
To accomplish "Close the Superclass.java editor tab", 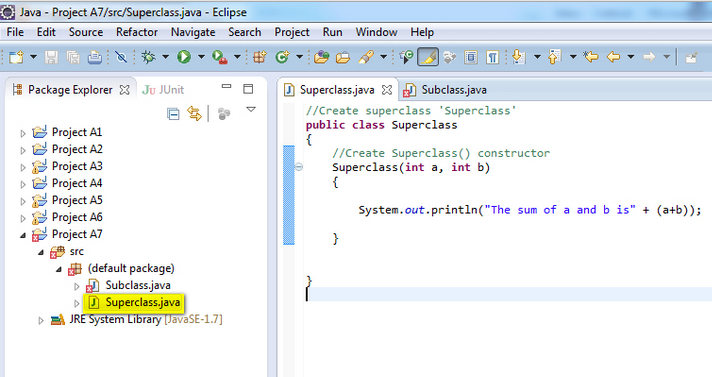I will (386, 90).
